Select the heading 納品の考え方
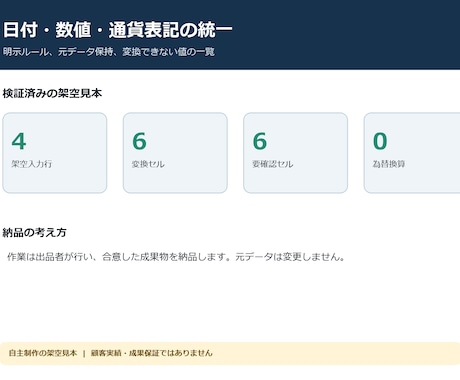 point(34,232)
